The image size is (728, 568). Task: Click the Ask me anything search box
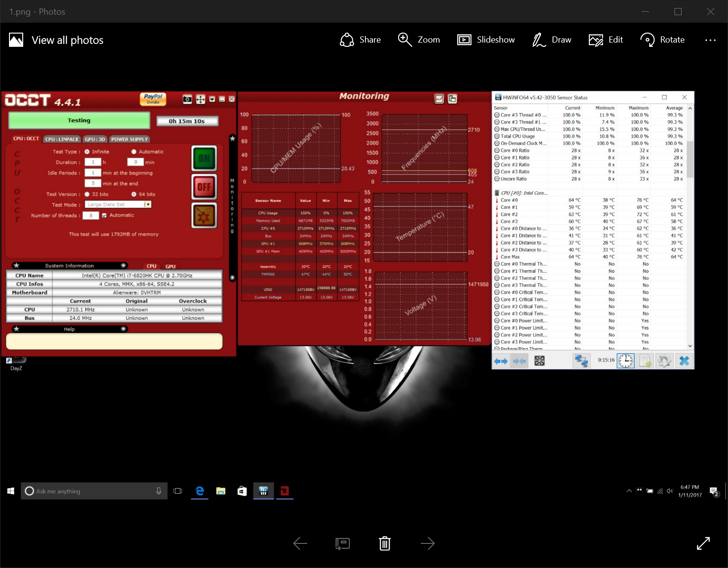click(94, 491)
